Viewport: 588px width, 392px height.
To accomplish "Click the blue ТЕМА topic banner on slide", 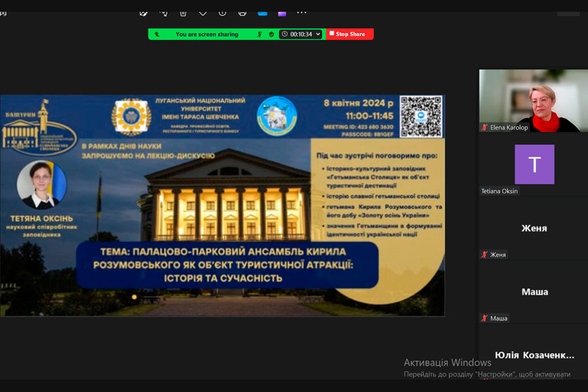I will 227,265.
